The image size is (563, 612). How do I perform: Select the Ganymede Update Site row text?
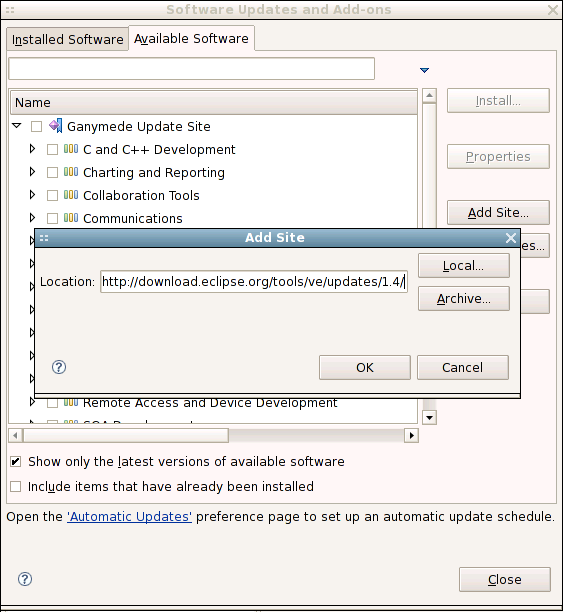coord(139,126)
